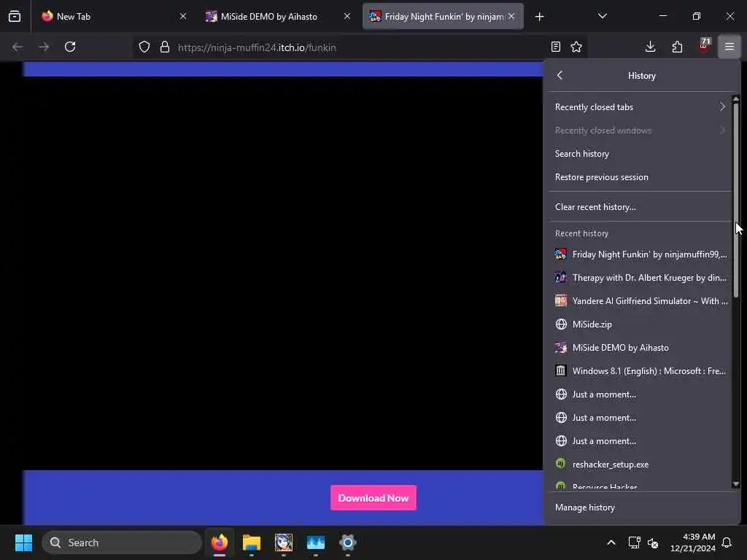Reload the current page

(x=70, y=47)
